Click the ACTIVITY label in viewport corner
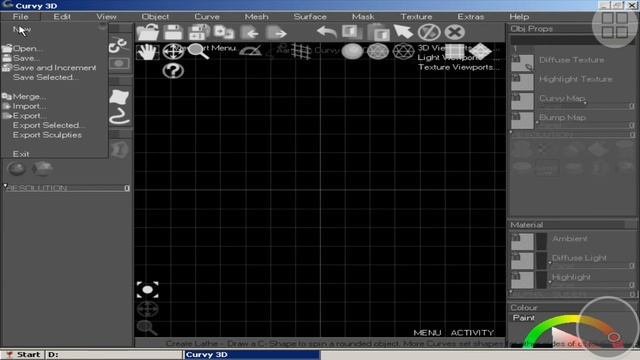This screenshot has height=360, width=640. click(472, 333)
